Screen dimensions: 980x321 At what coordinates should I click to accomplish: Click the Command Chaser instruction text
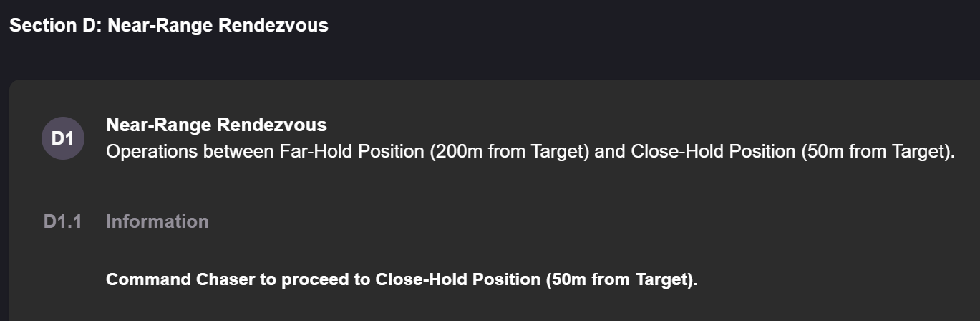tap(402, 279)
